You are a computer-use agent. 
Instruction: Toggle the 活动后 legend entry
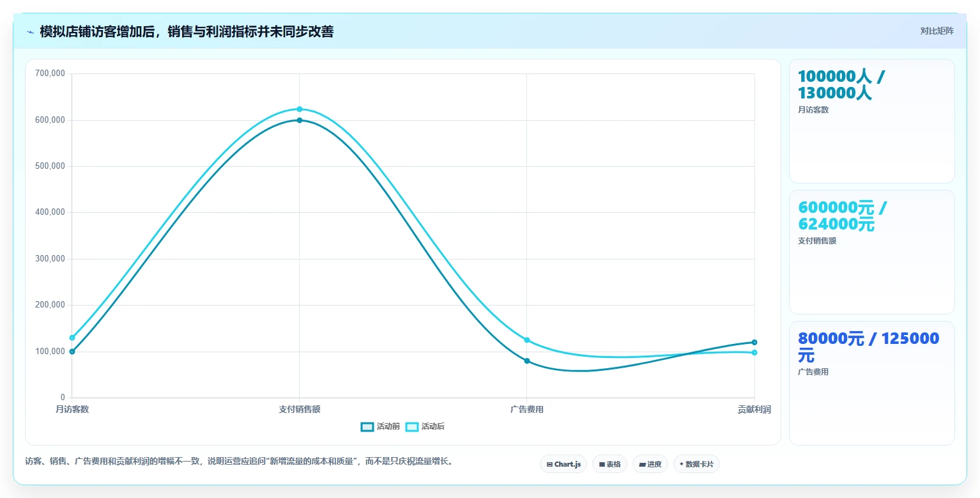[x=425, y=426]
